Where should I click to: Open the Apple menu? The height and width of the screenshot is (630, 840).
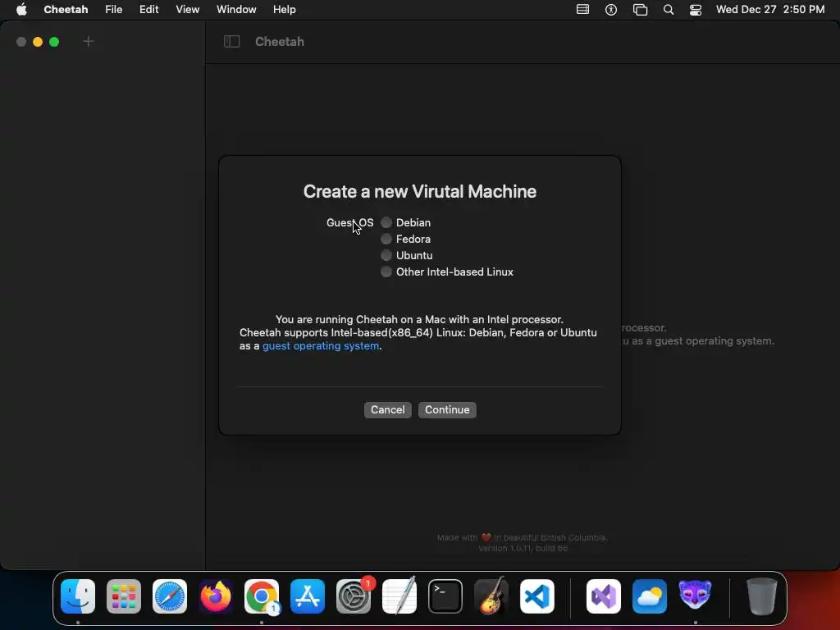pyautogui.click(x=21, y=10)
